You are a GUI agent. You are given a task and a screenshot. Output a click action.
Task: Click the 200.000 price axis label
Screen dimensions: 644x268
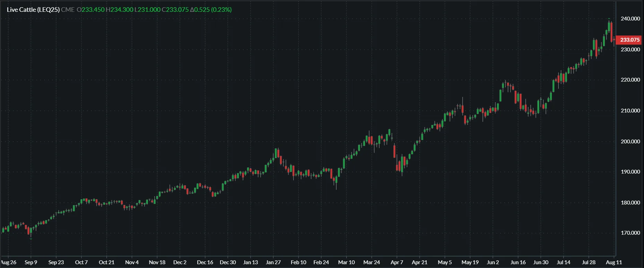click(x=630, y=142)
